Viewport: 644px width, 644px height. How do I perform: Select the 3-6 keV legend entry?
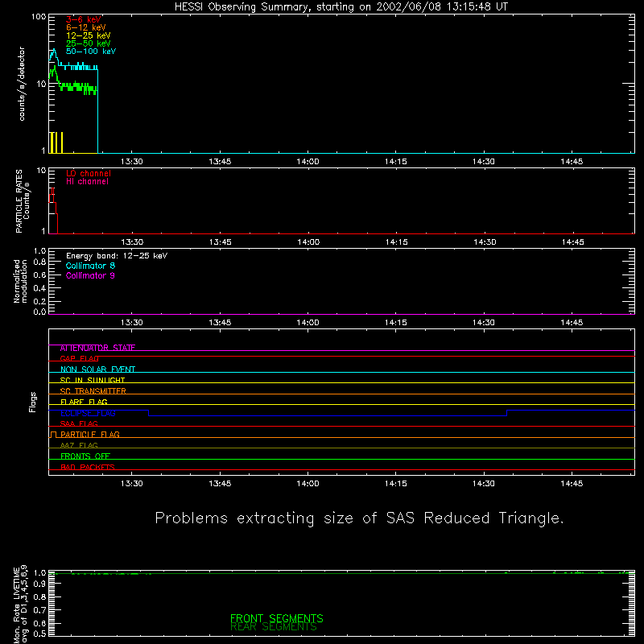(83, 19)
